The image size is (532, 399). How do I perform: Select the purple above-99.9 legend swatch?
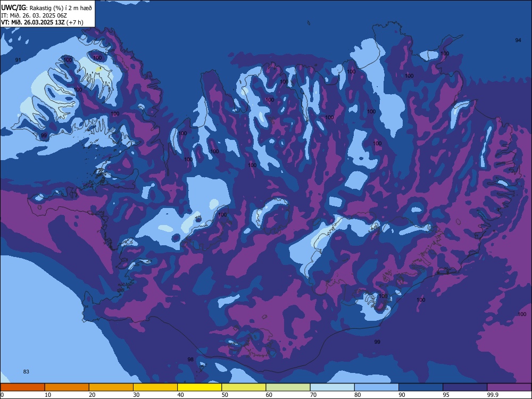point(509,387)
